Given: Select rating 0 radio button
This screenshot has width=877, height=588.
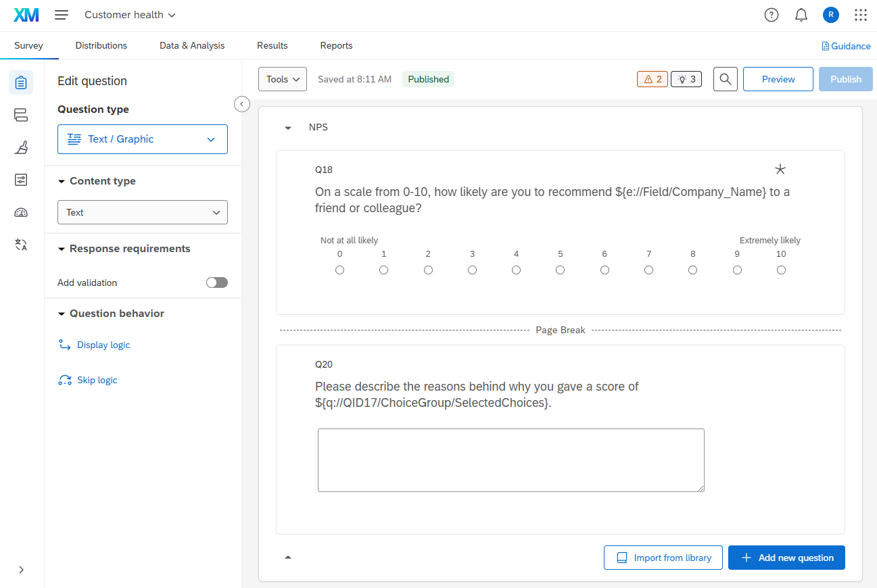Looking at the screenshot, I should pos(339,270).
